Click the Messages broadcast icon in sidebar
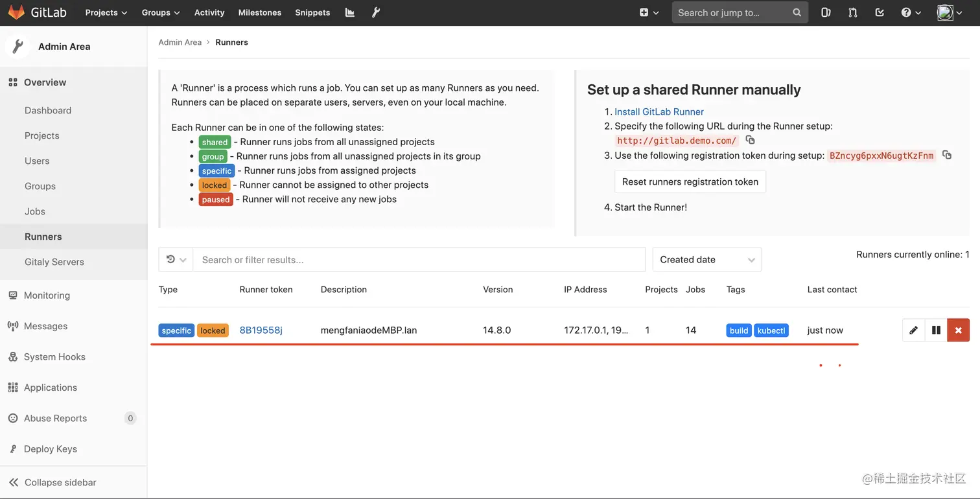980x499 pixels. click(13, 326)
